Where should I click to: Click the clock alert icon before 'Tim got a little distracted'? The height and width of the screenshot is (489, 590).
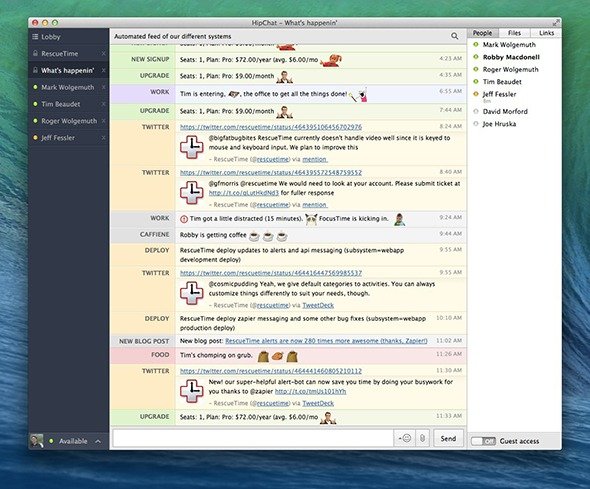tap(184, 219)
